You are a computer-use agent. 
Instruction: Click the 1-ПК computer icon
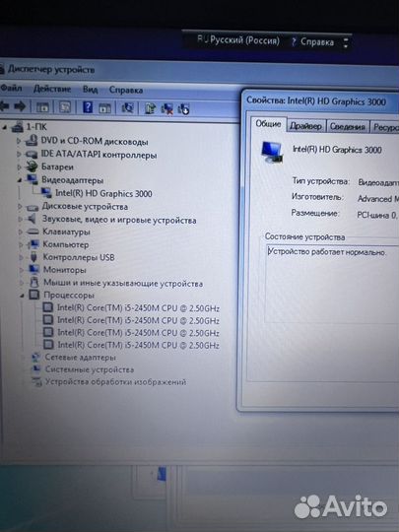(17, 127)
